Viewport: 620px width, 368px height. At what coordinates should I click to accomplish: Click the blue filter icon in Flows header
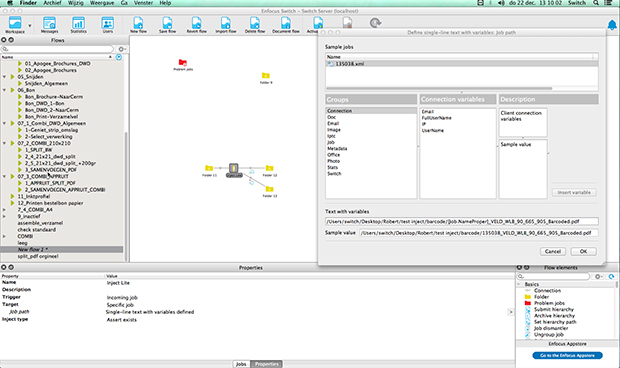click(119, 57)
